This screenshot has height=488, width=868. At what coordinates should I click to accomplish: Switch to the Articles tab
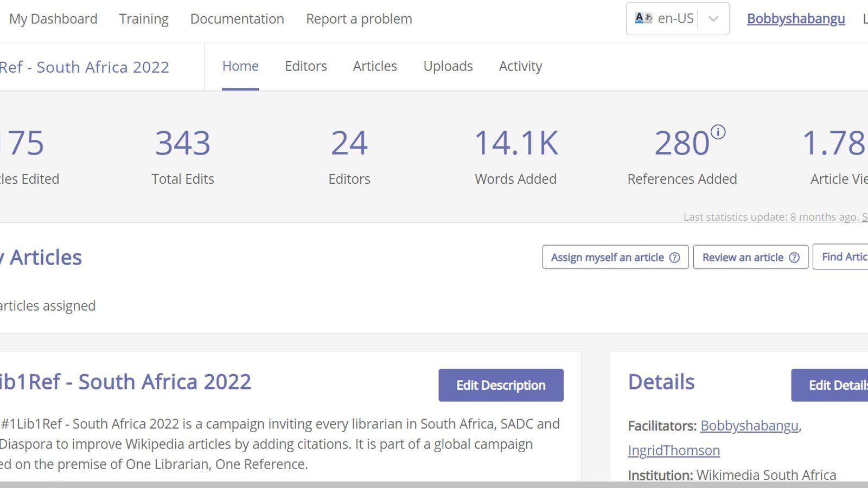click(x=375, y=66)
